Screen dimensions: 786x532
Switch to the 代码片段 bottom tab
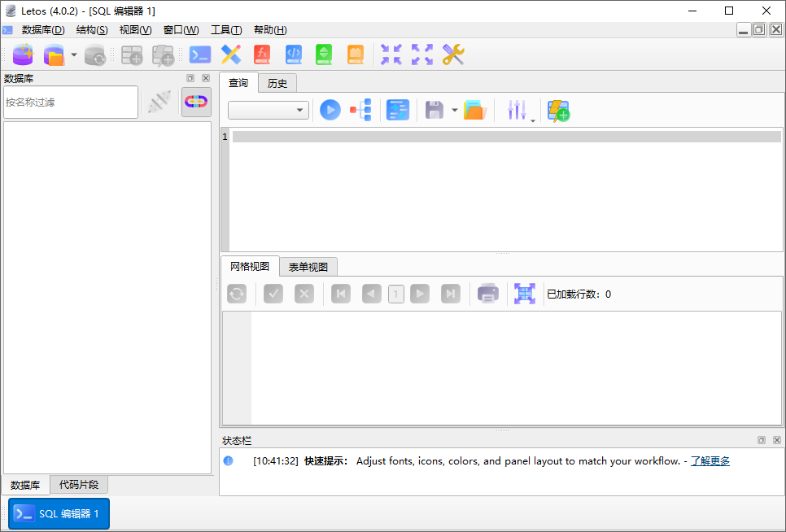(x=79, y=485)
